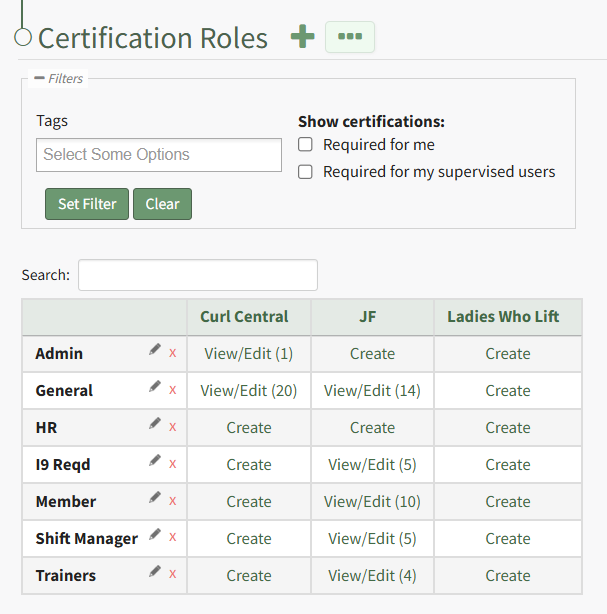Click Create for HR under JF
This screenshot has width=607, height=614.
click(372, 428)
